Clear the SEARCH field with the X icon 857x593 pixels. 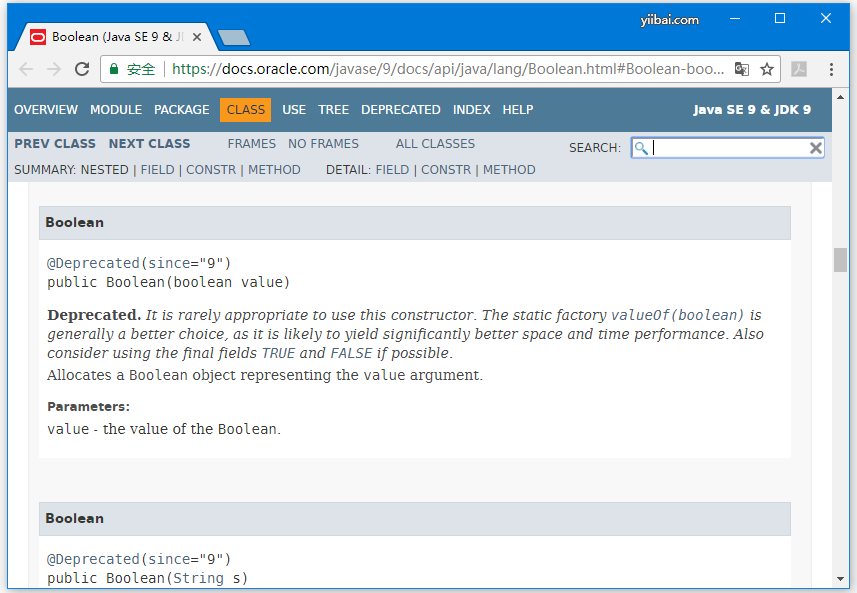tap(816, 147)
